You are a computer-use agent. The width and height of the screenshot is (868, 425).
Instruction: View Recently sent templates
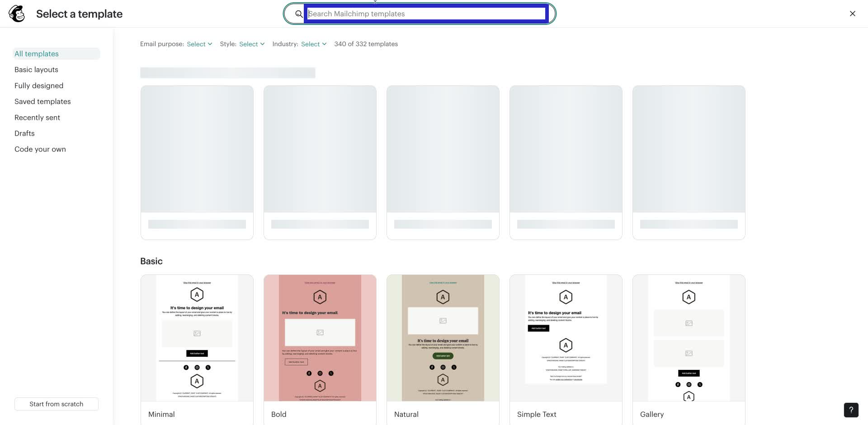(x=37, y=117)
